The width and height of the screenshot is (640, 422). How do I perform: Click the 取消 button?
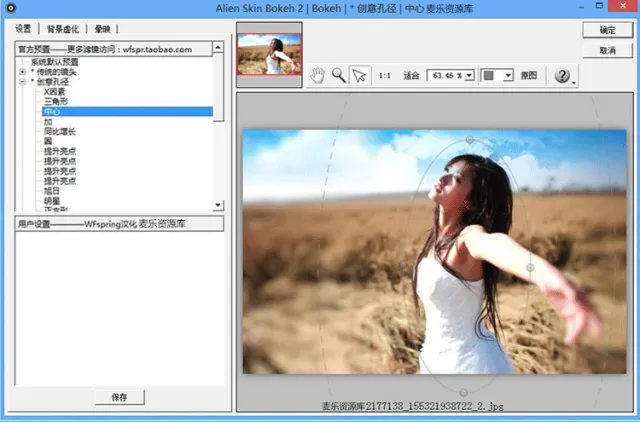pyautogui.click(x=607, y=51)
